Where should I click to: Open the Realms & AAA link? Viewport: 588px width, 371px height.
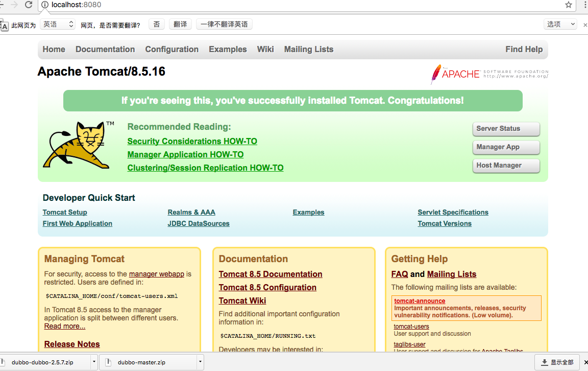[x=191, y=212]
